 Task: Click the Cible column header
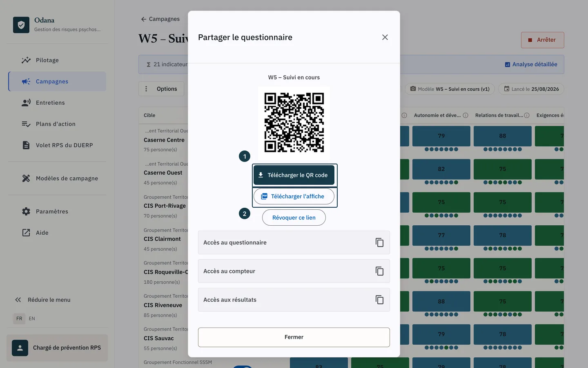pos(149,115)
